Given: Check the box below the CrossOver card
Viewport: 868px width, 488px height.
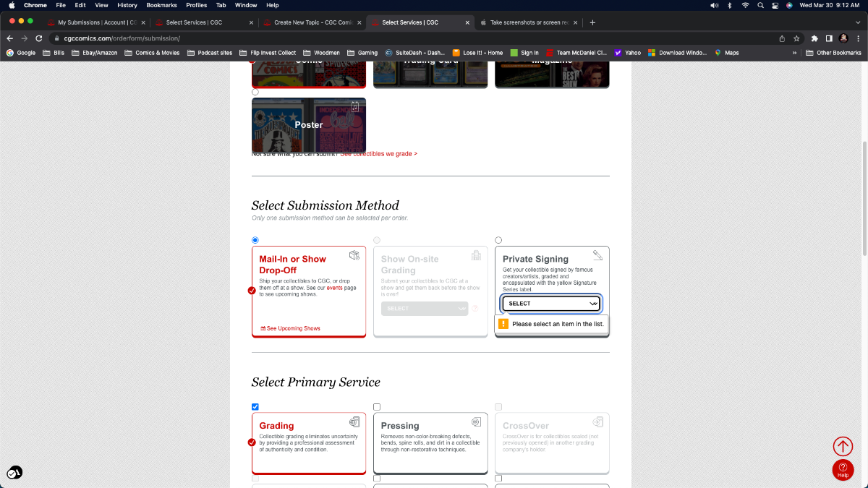Looking at the screenshot, I should (498, 479).
